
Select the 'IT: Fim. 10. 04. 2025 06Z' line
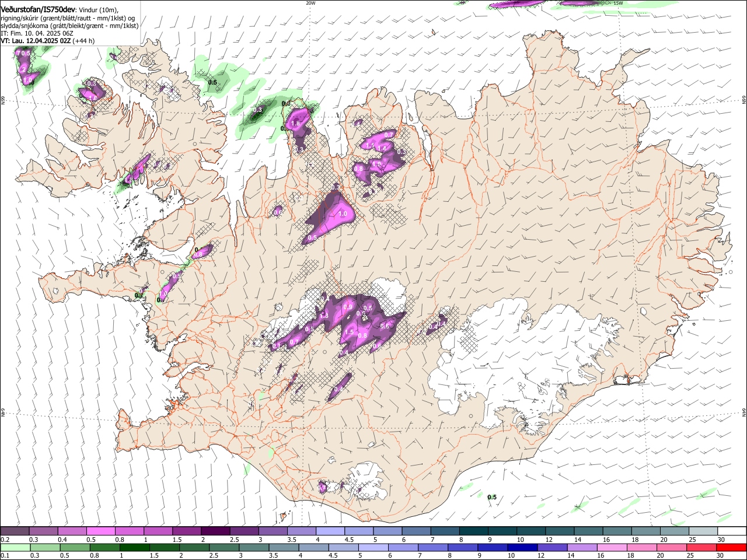coord(37,33)
